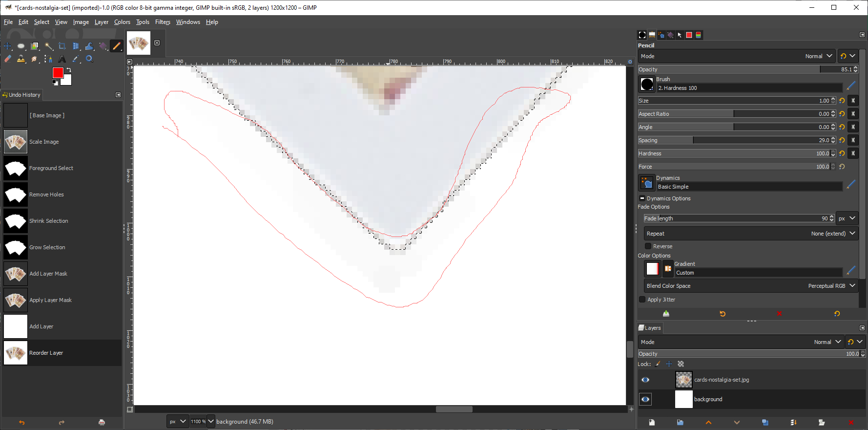Reset colors to default black and white
The image size is (868, 430).
tap(55, 83)
